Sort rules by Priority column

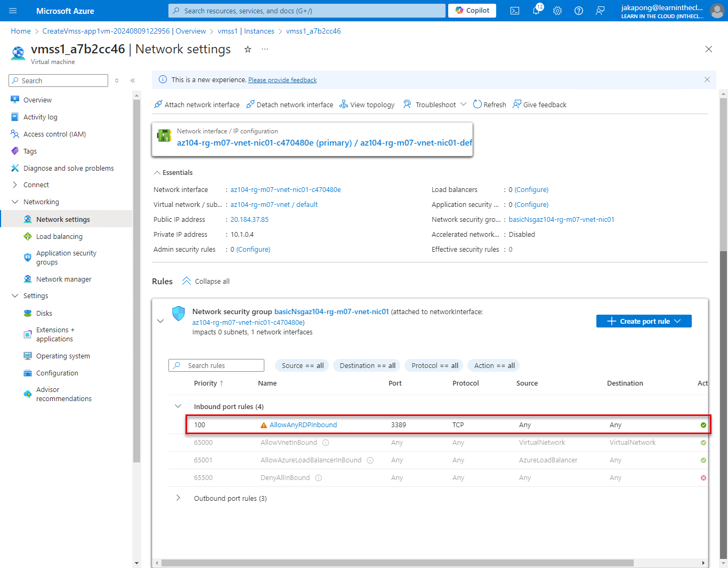tap(208, 383)
